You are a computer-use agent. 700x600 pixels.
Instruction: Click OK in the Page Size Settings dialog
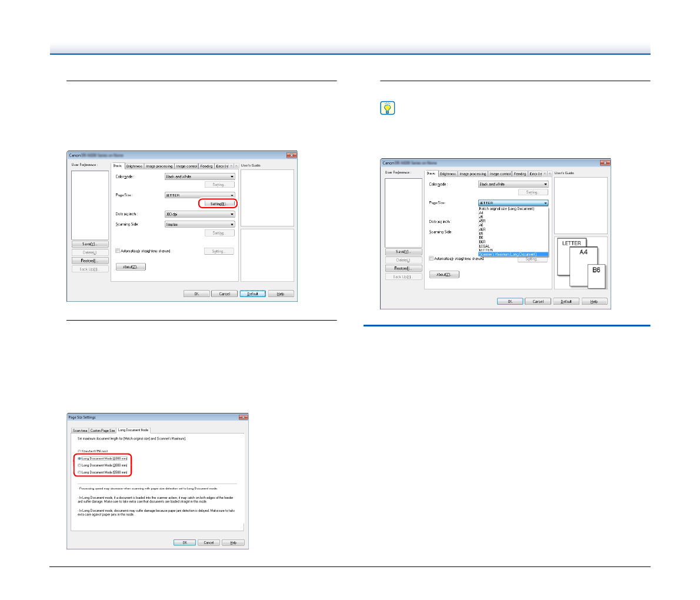click(x=185, y=542)
